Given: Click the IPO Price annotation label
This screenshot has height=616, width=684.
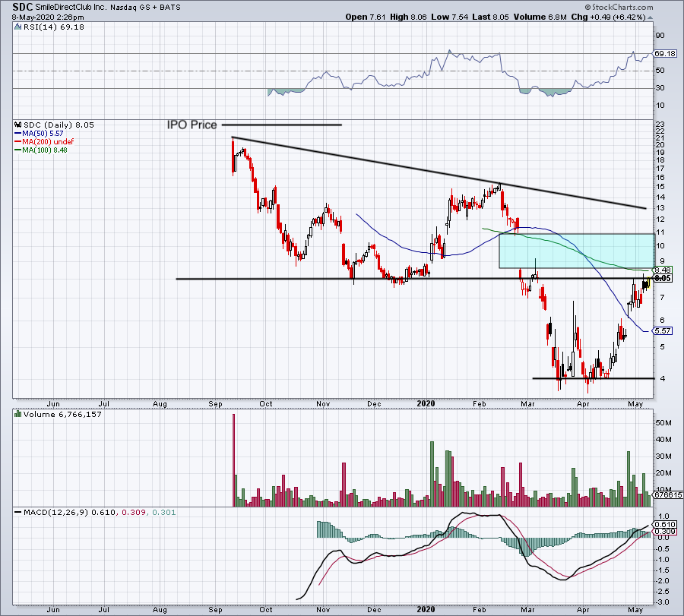Looking at the screenshot, I should 192,125.
